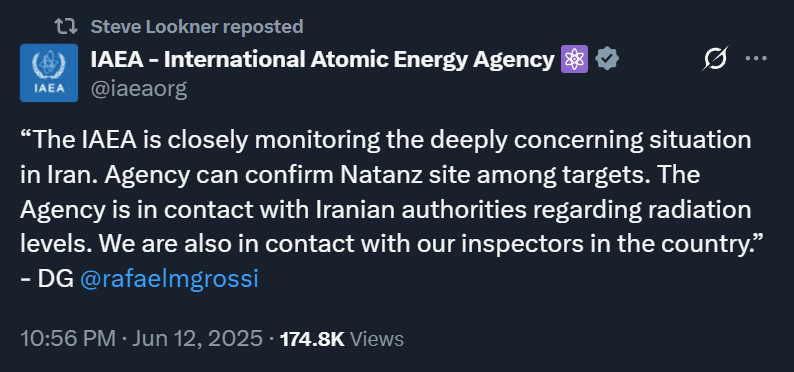Click the IAEA lettering inside the logo
Viewport: 794px width, 372px height.
coord(49,88)
